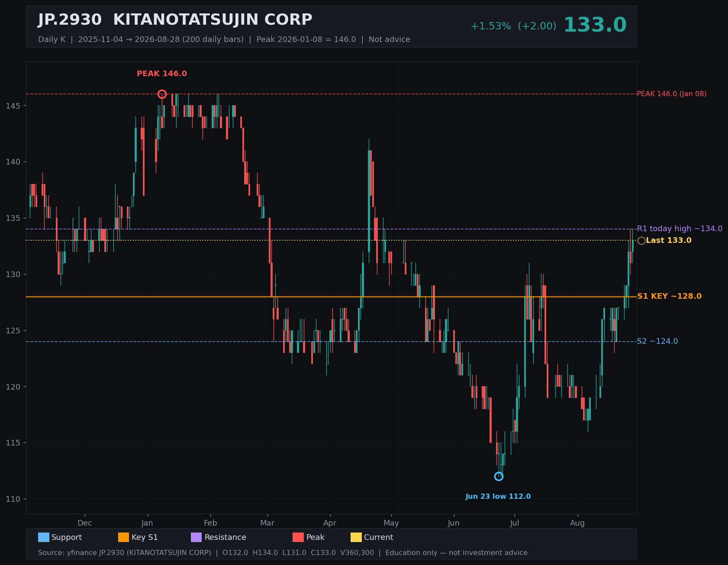Click the 110 y-axis tick label
Viewport: 728px width, 565px height.
click(x=13, y=499)
